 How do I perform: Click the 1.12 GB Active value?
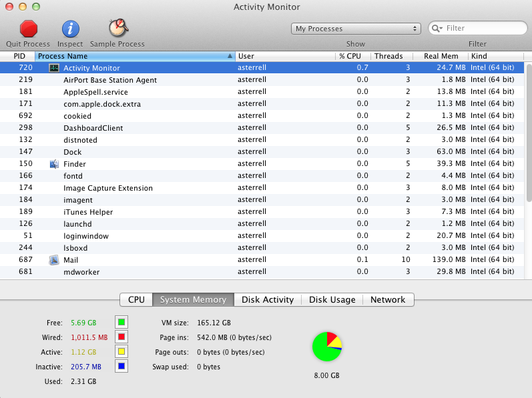coord(83,352)
